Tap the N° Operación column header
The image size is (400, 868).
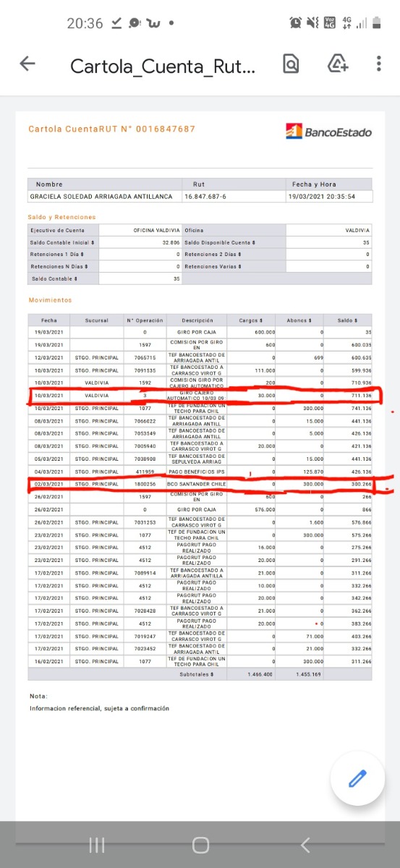[145, 320]
